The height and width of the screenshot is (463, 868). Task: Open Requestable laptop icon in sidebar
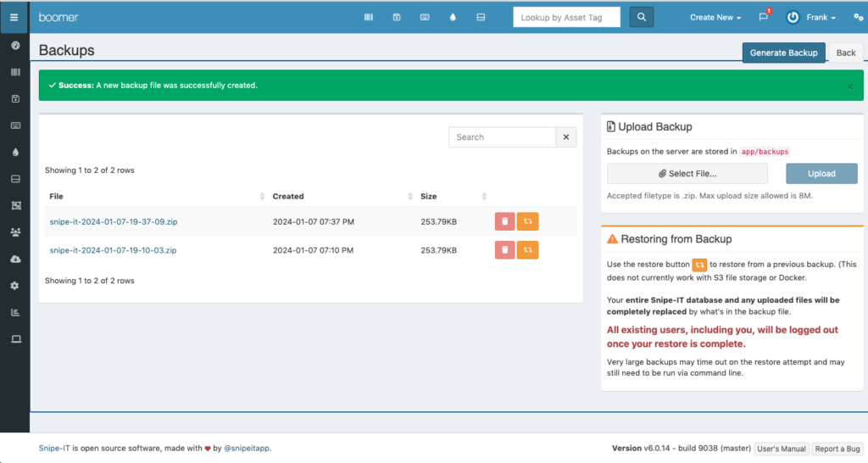(x=15, y=339)
